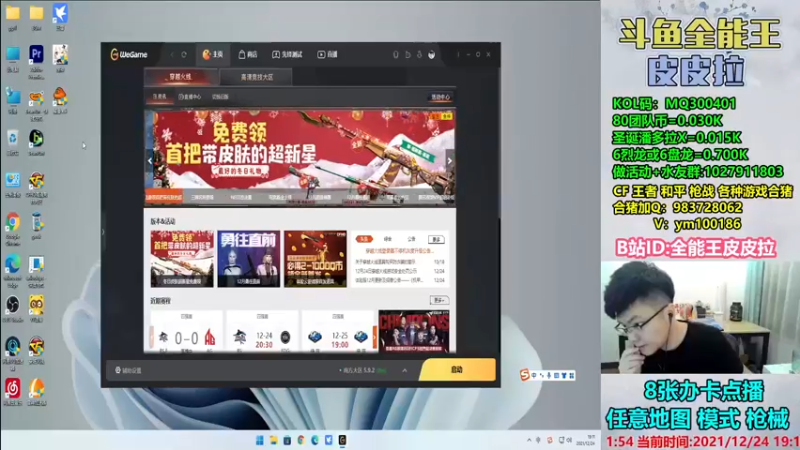Open the 12-24 20:30 match card
This screenshot has width=800, height=450.
click(x=262, y=332)
